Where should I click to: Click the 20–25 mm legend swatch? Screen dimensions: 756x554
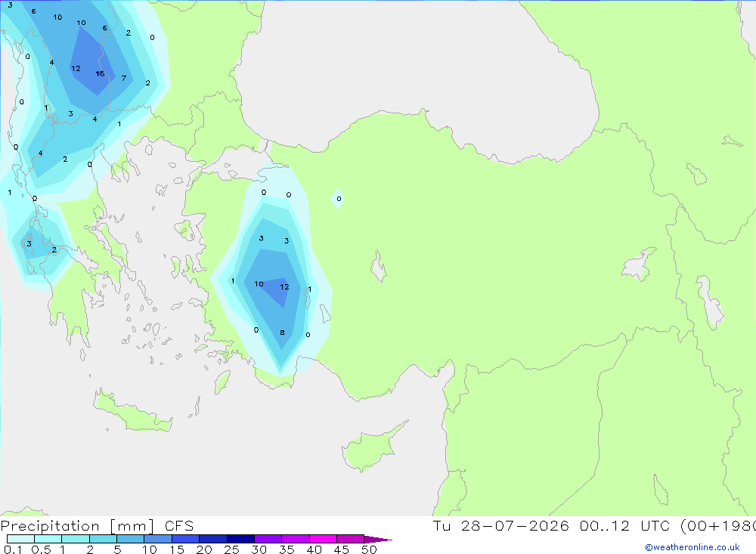213,539
